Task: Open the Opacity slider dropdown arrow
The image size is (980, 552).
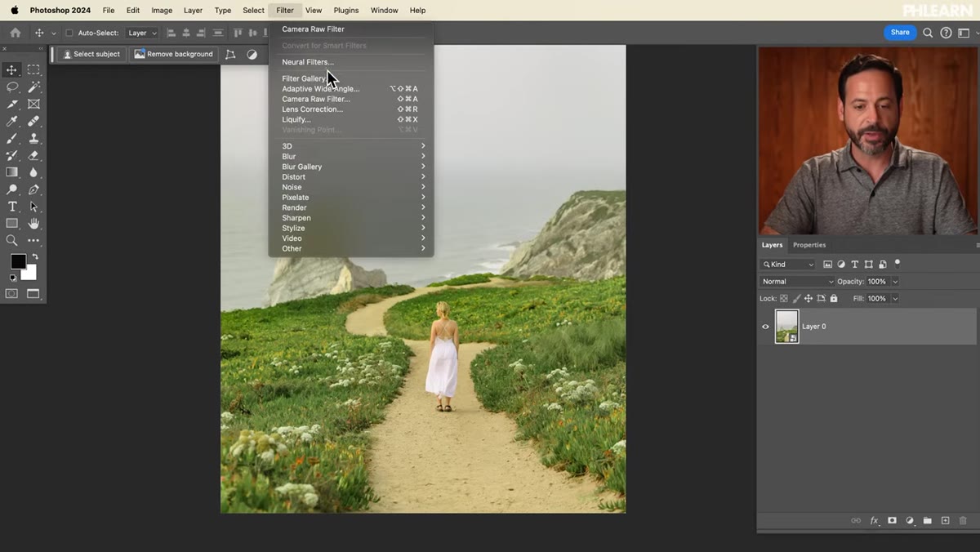Action: [895, 282]
